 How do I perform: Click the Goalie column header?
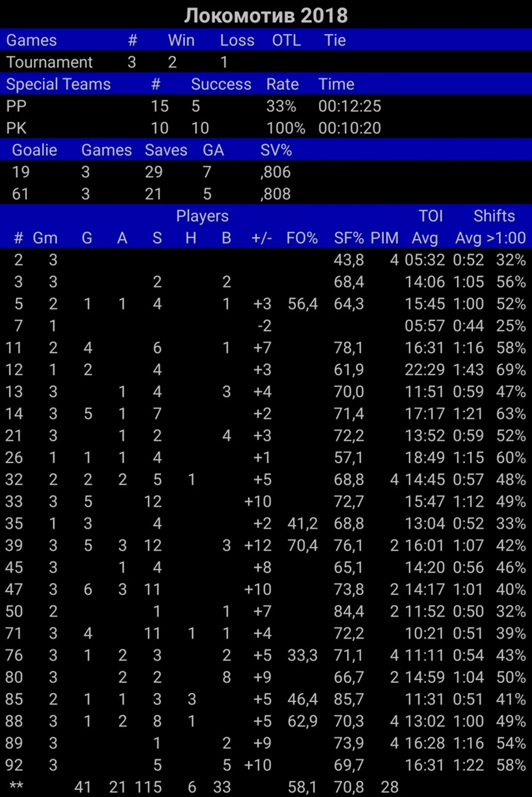pos(35,150)
